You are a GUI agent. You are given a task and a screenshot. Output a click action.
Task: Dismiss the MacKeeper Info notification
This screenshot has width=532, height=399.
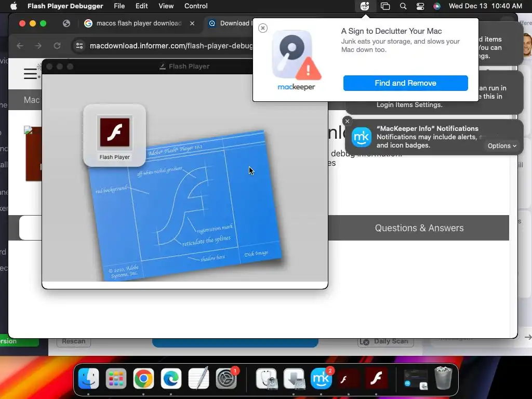[347, 121]
